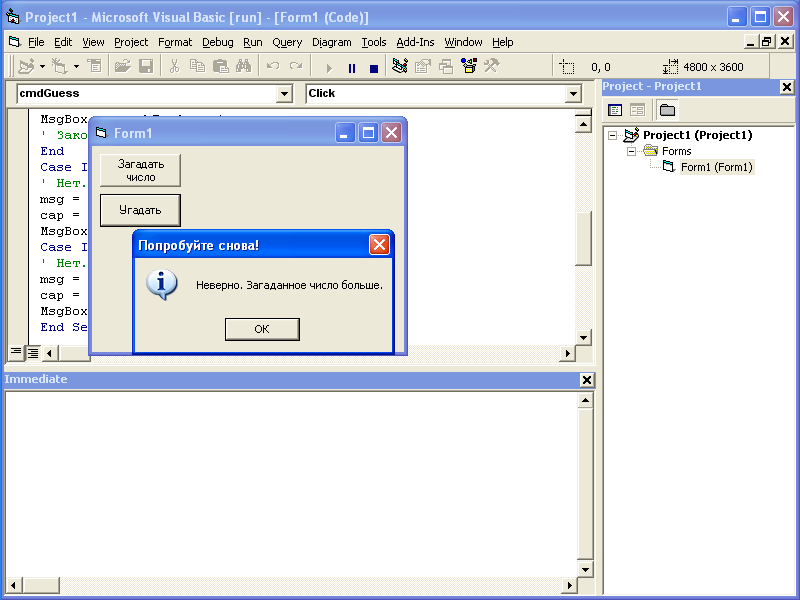
Task: Close the Project - Project1 panel
Action: pos(787,87)
